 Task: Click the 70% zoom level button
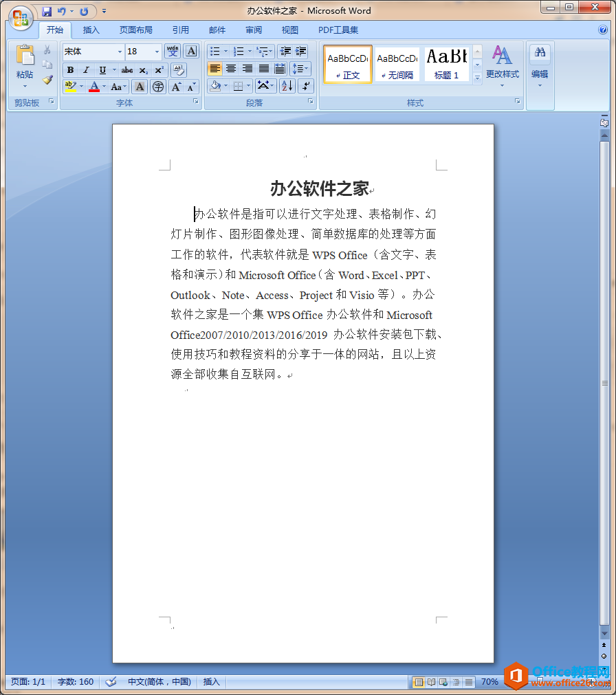click(x=489, y=682)
